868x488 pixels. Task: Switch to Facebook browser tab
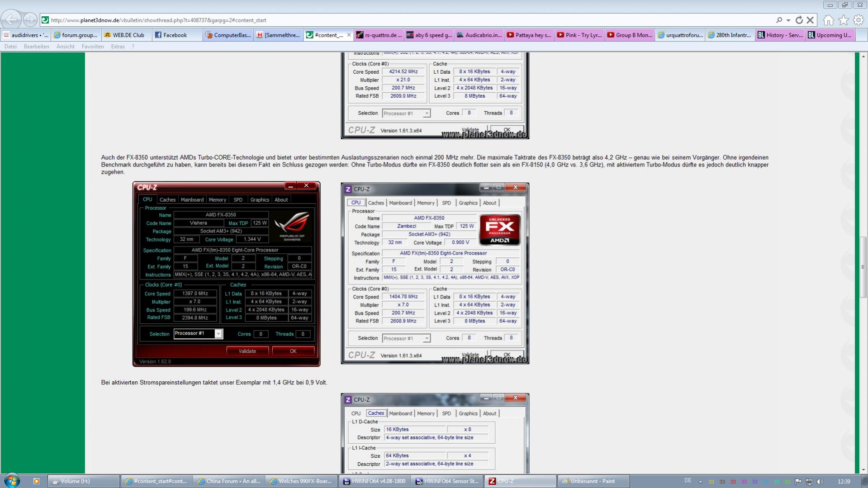176,35
